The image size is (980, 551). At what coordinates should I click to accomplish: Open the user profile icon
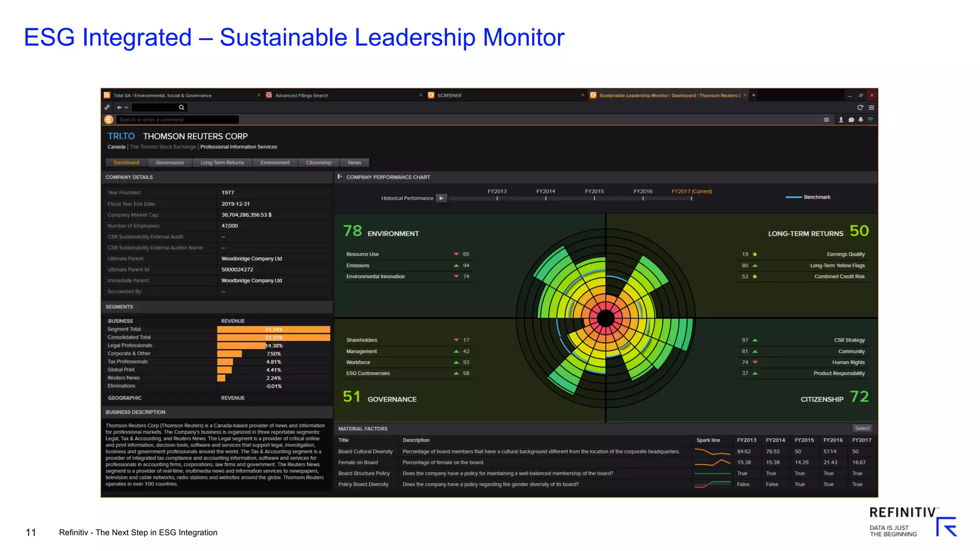[x=841, y=120]
